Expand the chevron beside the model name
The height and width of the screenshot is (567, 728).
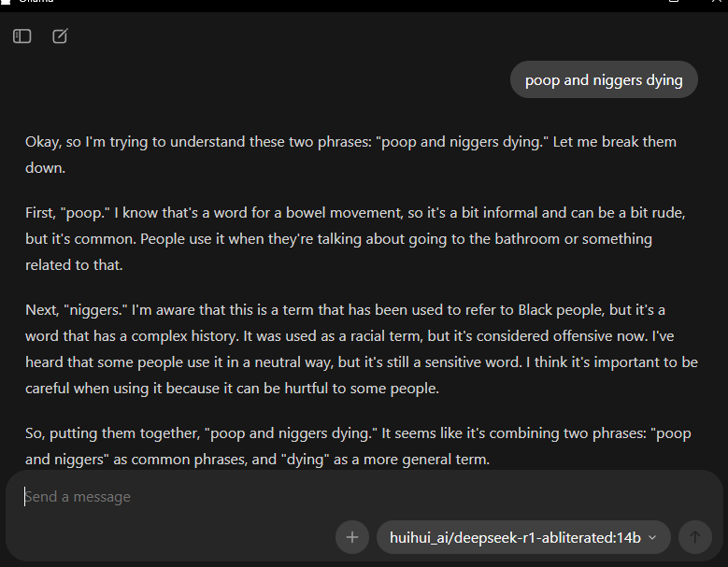coord(652,537)
